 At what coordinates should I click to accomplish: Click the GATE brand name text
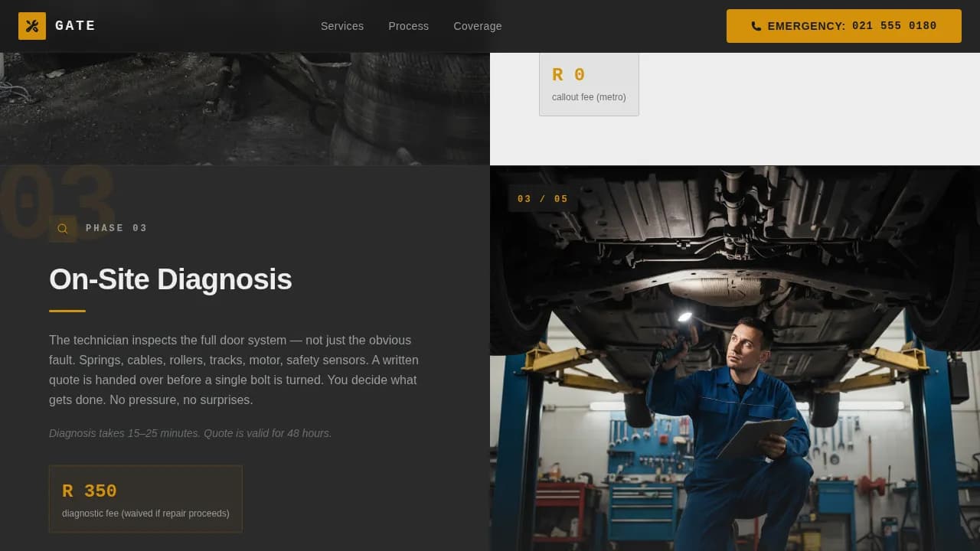75,25
